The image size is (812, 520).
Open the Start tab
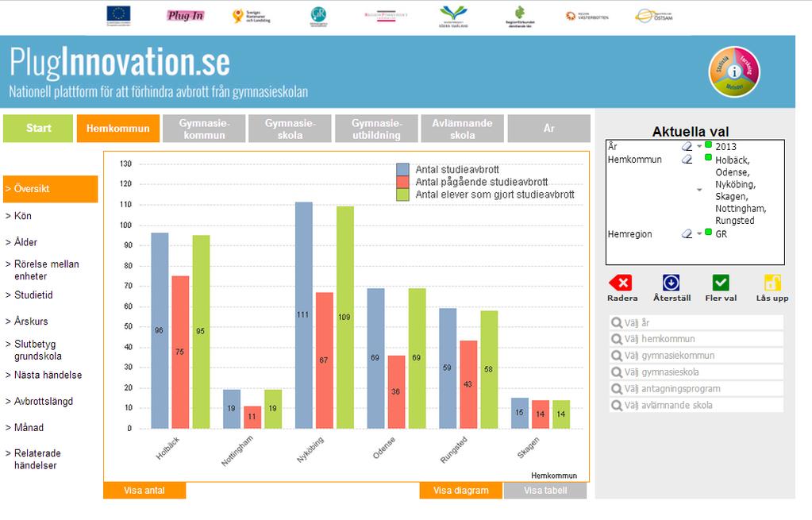point(38,129)
